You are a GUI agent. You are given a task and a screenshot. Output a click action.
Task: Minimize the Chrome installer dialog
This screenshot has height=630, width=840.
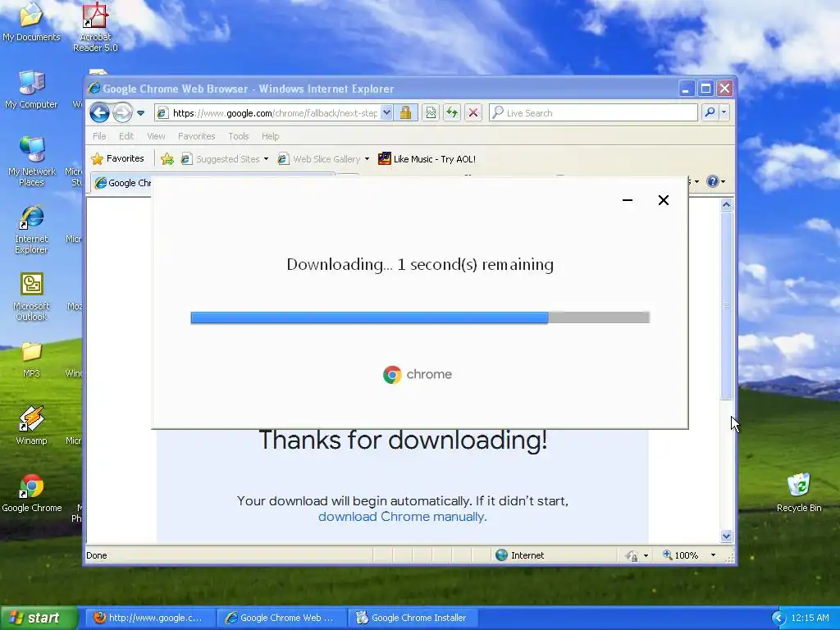628,200
